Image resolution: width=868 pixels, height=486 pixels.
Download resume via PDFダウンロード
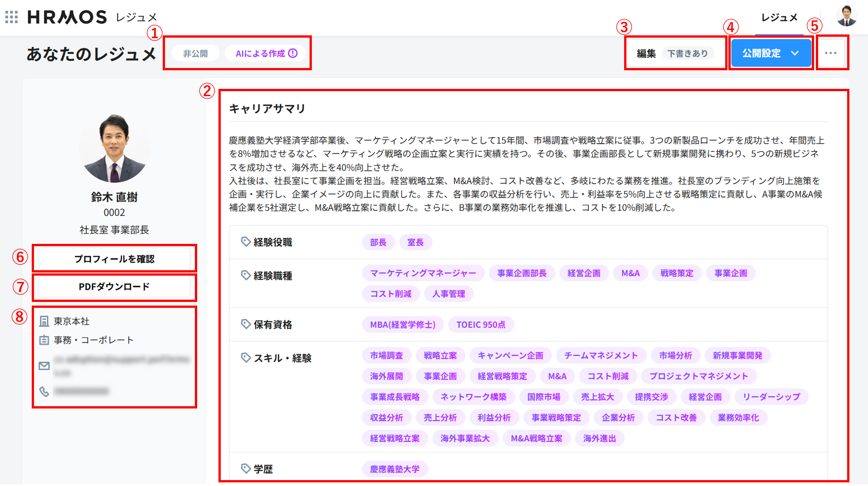[x=114, y=287]
